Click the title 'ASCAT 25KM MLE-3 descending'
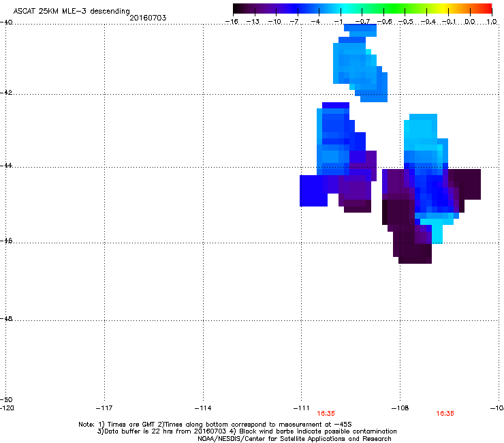The height and width of the screenshot is (443, 504). click(x=72, y=12)
